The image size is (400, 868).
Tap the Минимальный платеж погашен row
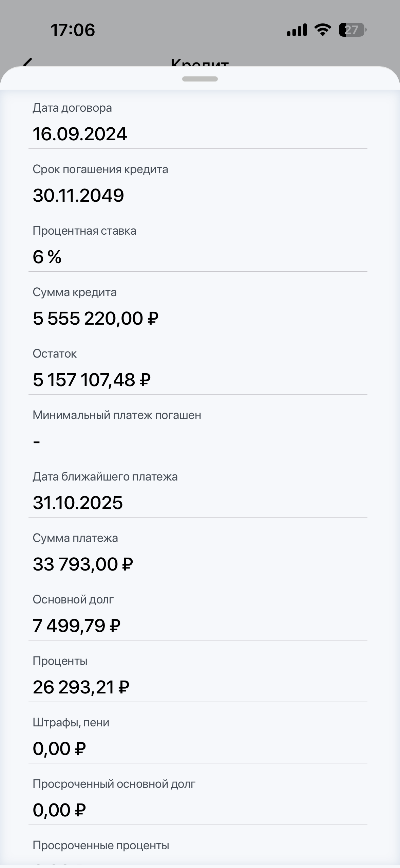(198, 428)
